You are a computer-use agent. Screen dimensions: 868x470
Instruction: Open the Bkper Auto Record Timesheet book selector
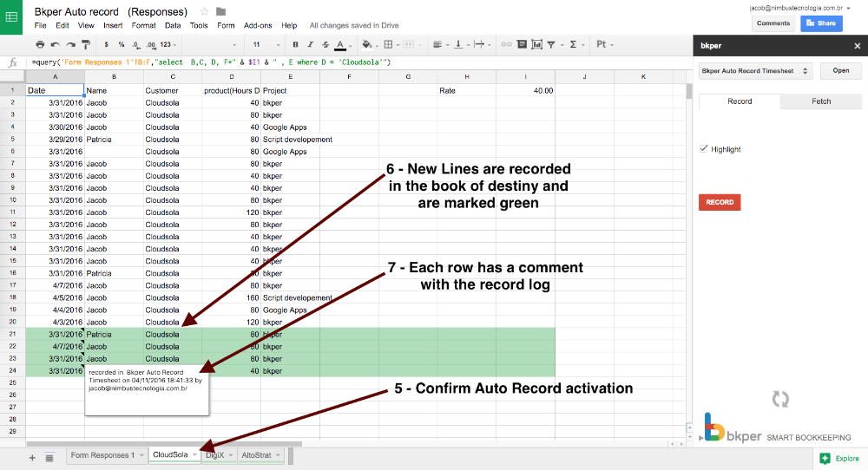(756, 71)
